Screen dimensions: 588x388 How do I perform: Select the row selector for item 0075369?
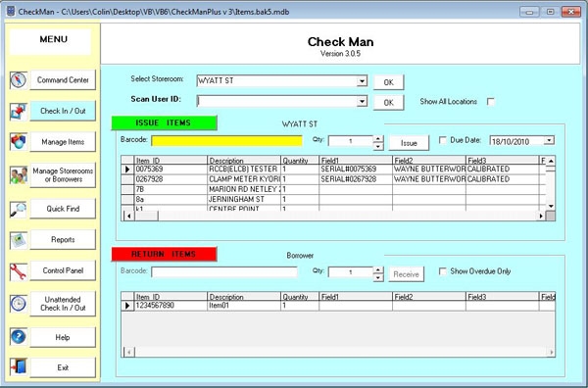pos(127,170)
